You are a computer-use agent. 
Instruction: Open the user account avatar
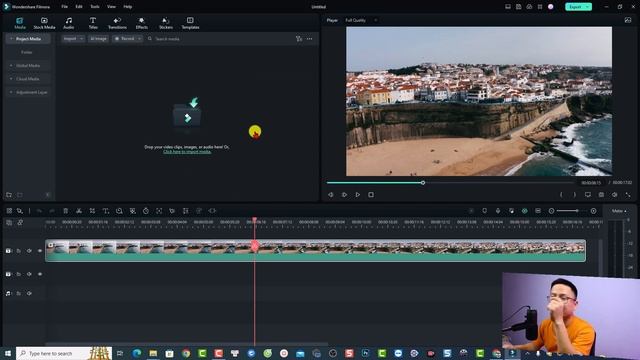551,7
